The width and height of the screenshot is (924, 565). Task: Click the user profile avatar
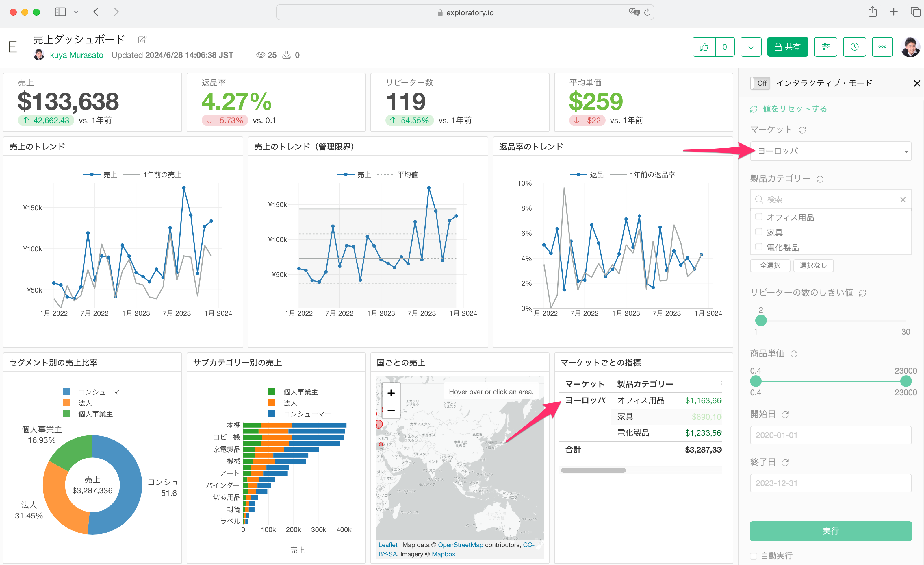(910, 47)
